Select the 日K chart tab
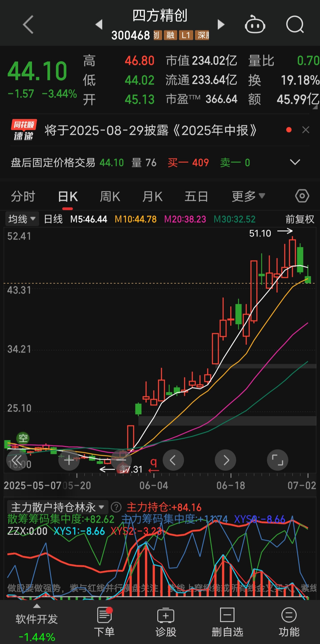 coord(68,196)
